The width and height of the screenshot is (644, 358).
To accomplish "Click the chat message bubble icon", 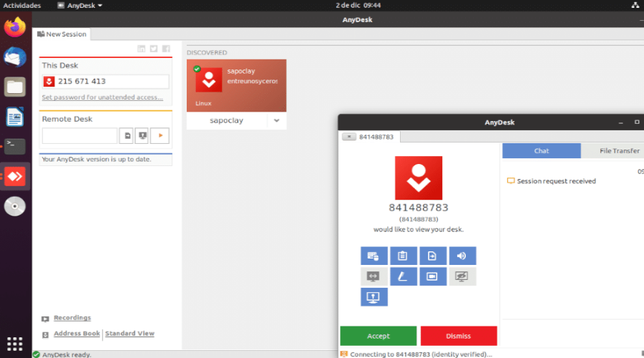I will click(x=511, y=181).
